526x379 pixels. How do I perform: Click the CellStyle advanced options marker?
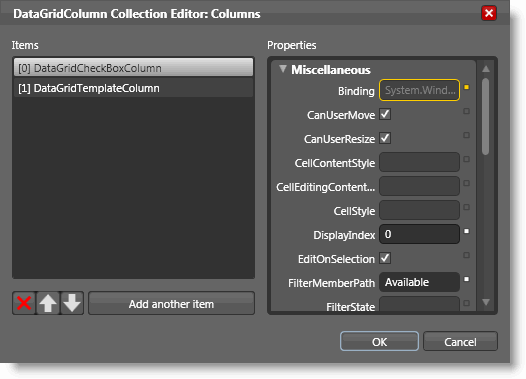466,207
